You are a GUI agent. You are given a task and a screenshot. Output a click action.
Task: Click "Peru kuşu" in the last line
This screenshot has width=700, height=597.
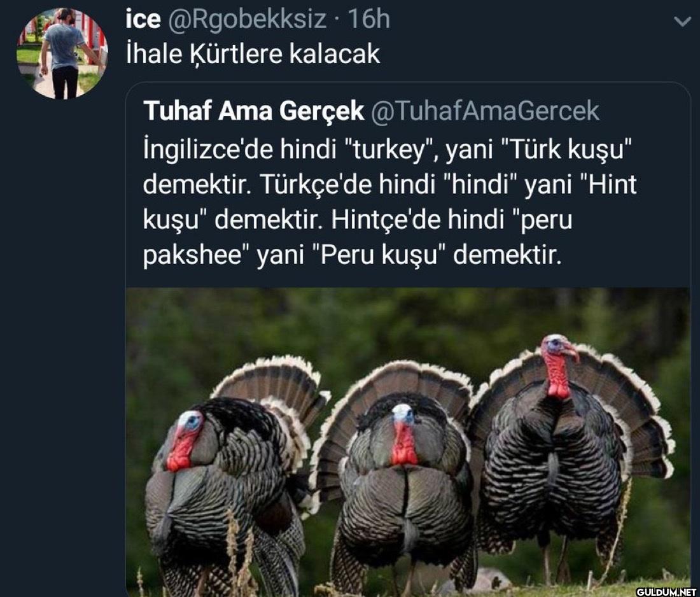[x=377, y=255]
